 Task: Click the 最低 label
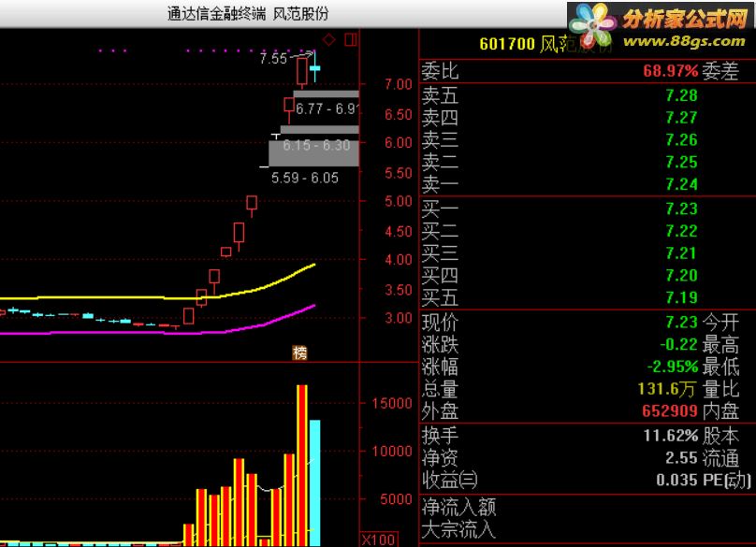click(720, 367)
